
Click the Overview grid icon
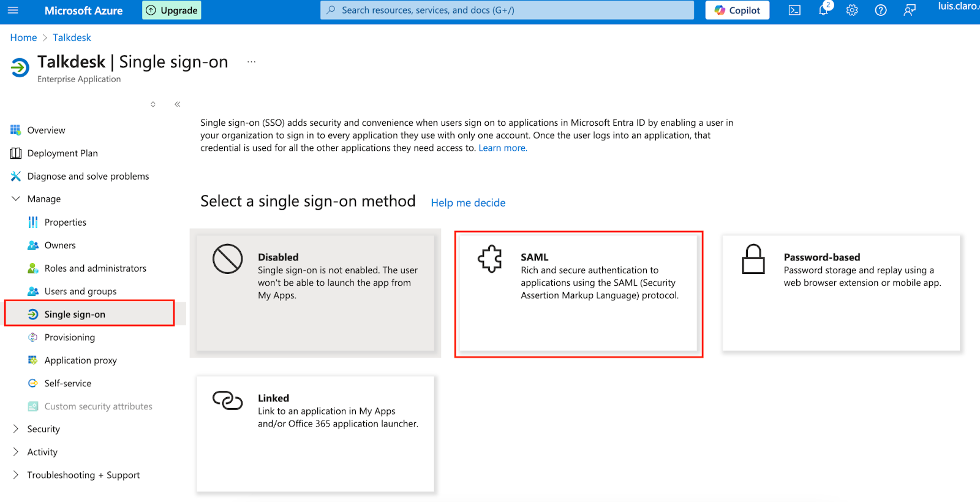(x=15, y=130)
